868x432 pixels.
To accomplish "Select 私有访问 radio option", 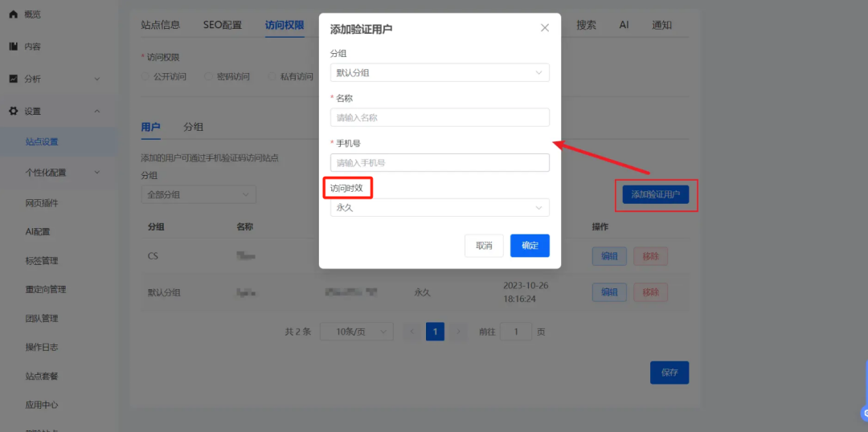I will [291, 77].
